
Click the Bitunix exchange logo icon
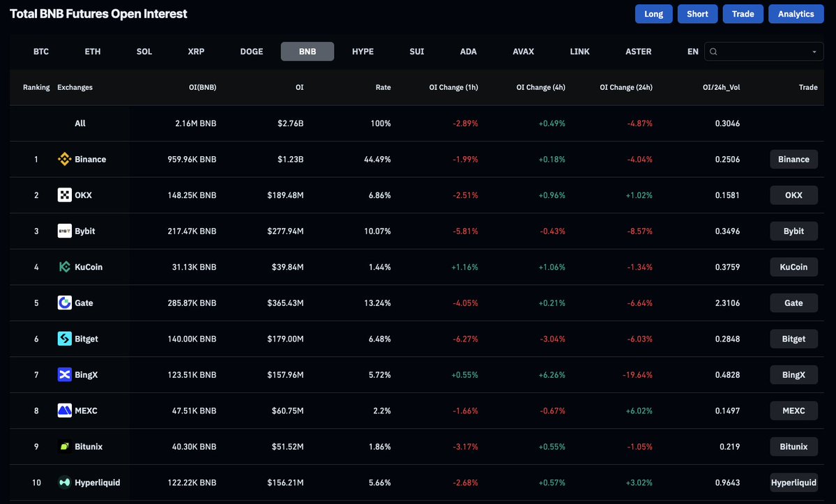[65, 446]
